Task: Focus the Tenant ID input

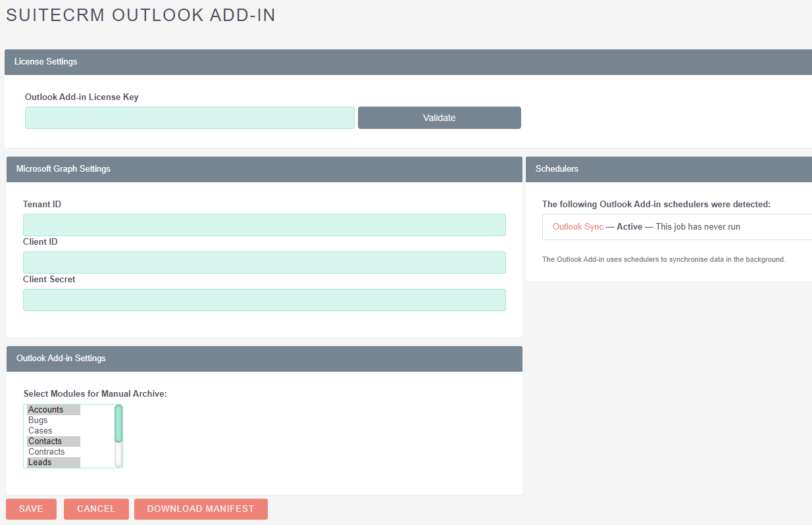Action: tap(265, 225)
